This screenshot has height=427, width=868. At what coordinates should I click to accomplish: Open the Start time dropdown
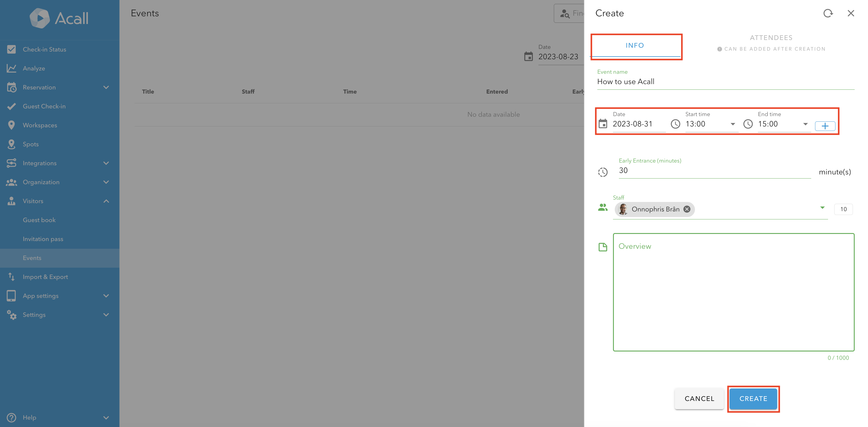tap(732, 124)
